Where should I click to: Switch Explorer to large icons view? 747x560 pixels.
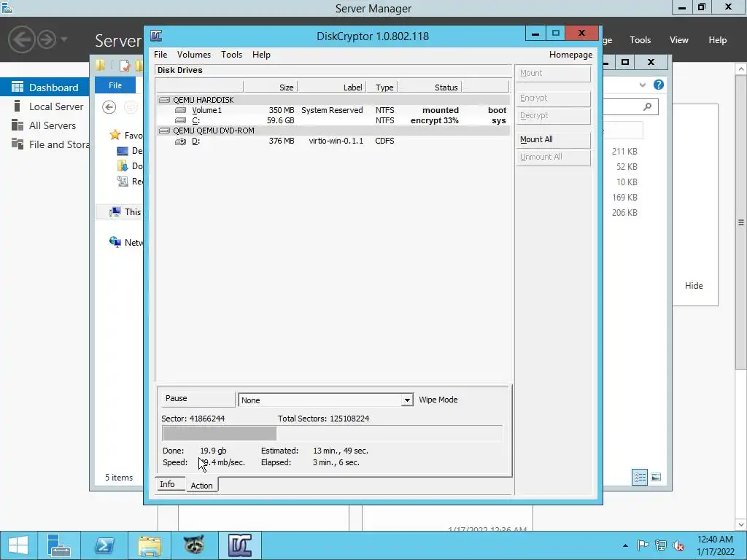click(656, 477)
